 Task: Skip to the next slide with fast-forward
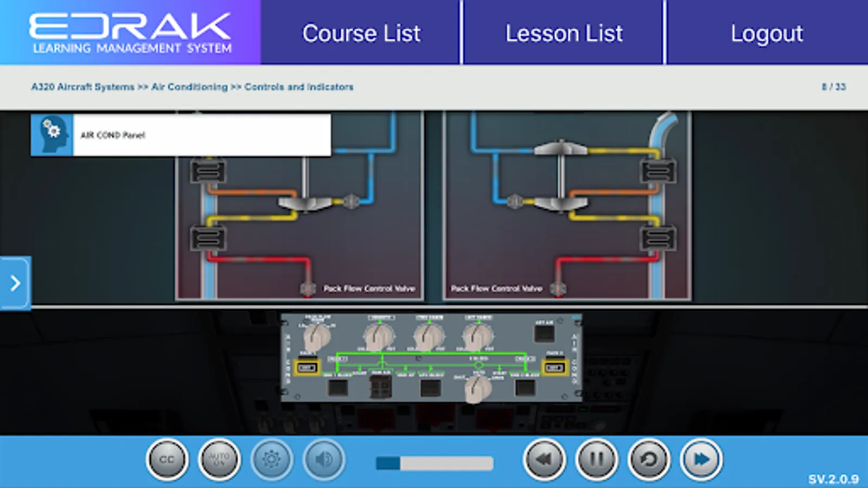click(x=701, y=460)
